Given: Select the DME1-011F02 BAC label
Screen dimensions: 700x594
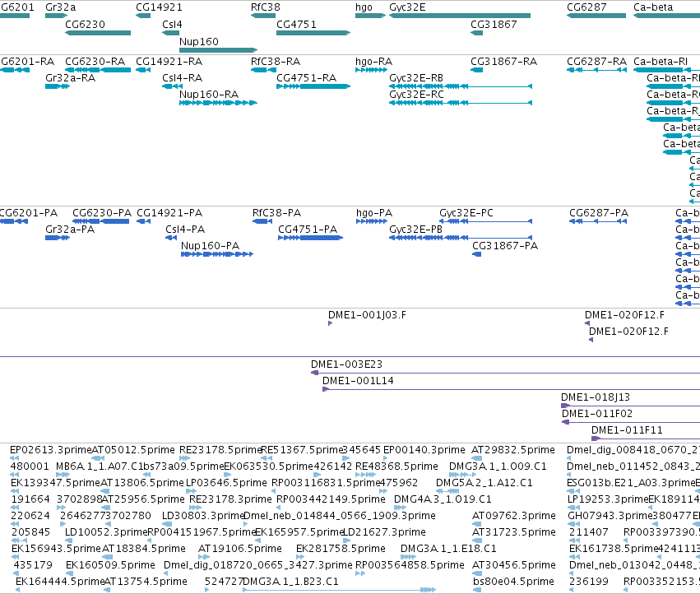Looking at the screenshot, I should 597,414.
